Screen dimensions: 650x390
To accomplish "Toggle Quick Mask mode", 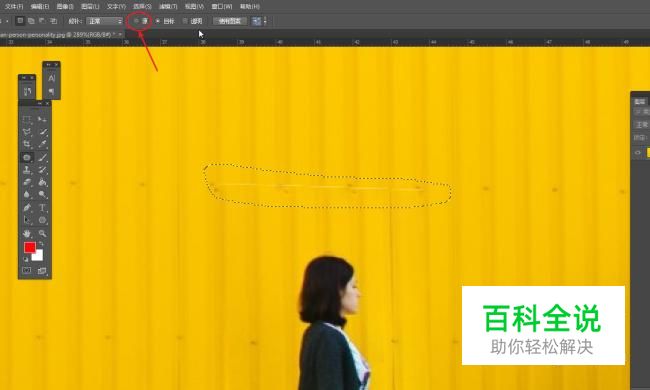I will click(x=27, y=271).
